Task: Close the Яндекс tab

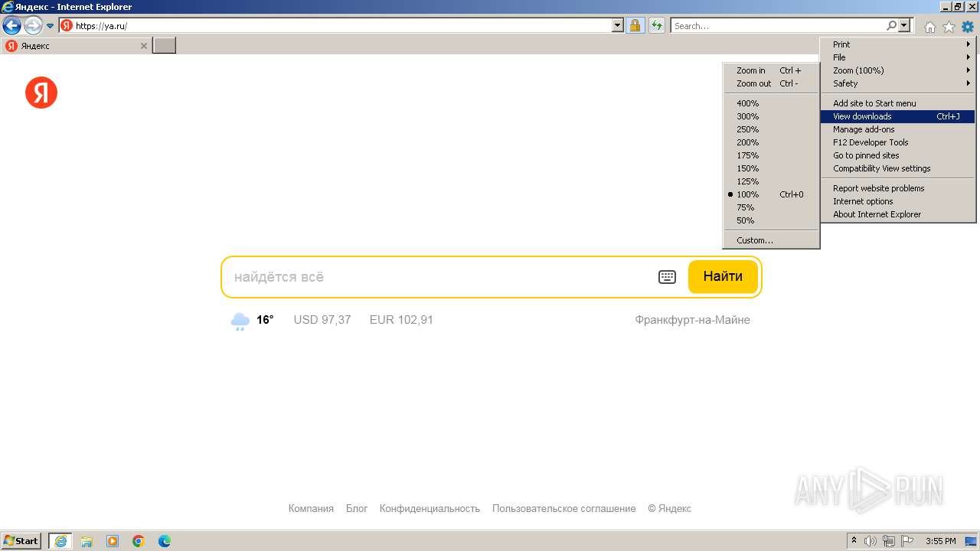Action: pyautogui.click(x=144, y=46)
